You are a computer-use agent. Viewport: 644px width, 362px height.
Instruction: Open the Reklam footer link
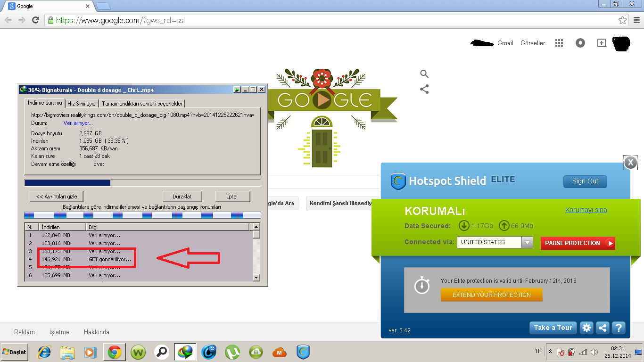point(25,332)
